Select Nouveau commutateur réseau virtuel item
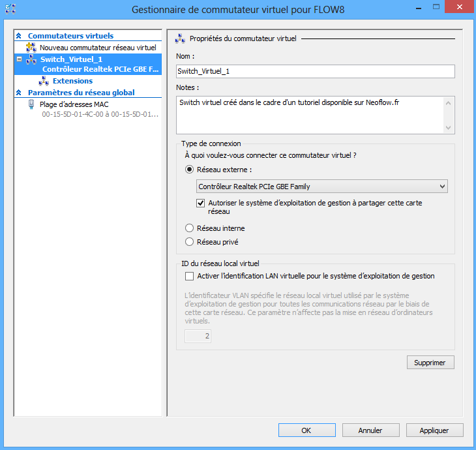Image resolution: width=476 pixels, height=450 pixels. coord(98,48)
